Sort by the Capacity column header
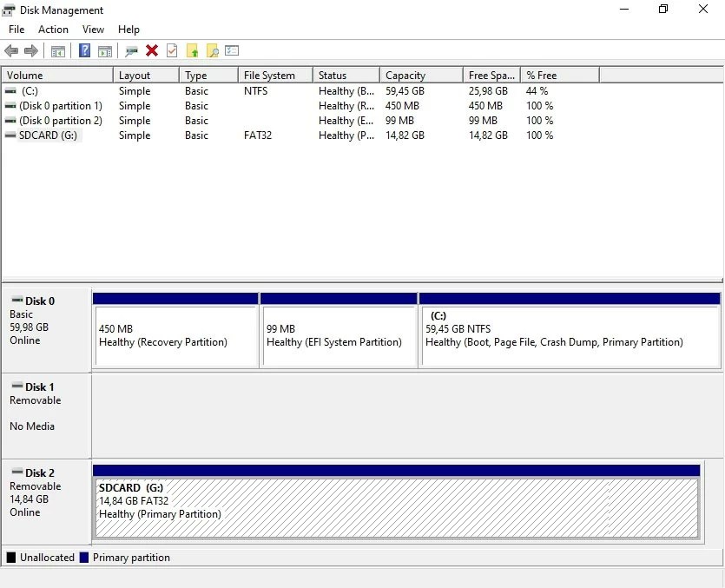725x588 pixels. click(x=422, y=75)
